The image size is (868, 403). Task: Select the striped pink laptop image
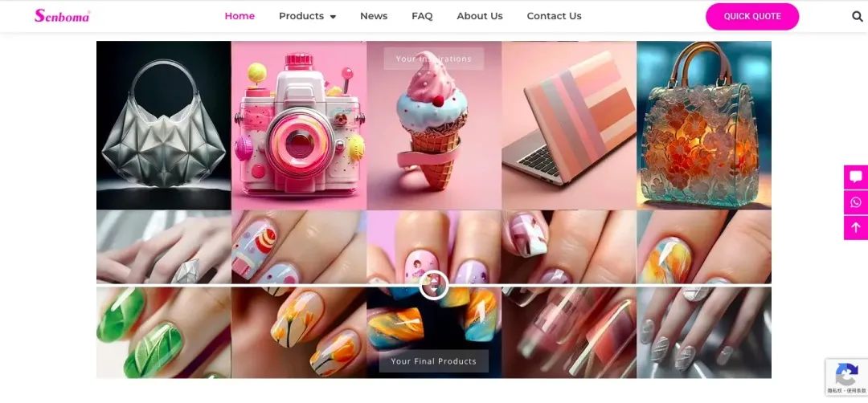[569, 125]
